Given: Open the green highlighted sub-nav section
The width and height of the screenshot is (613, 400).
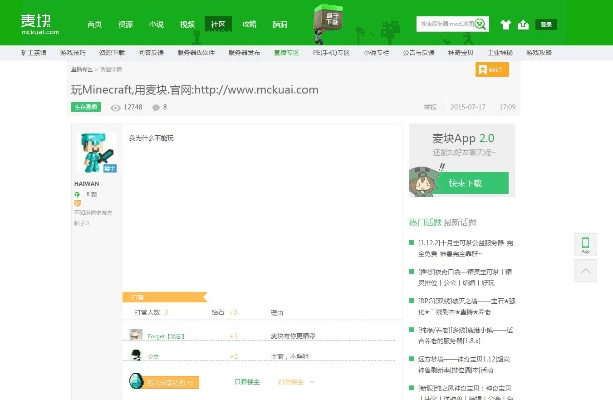Looking at the screenshot, I should pyautogui.click(x=287, y=52).
